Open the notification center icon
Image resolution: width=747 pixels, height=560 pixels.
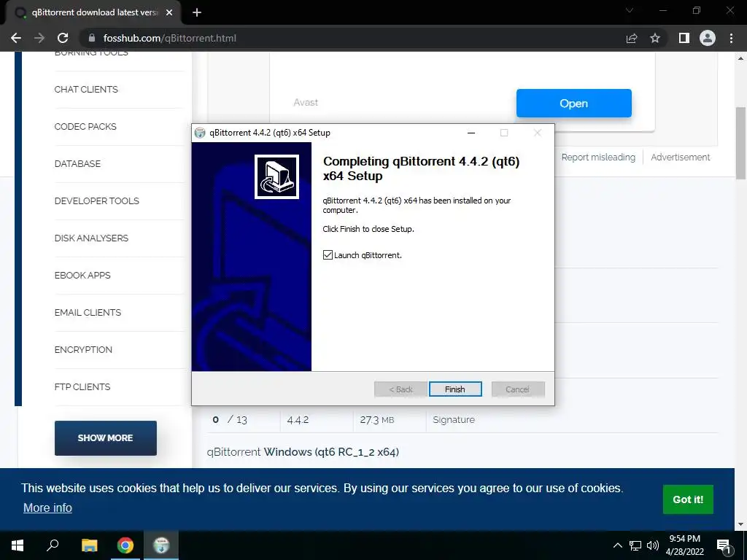coord(723,545)
